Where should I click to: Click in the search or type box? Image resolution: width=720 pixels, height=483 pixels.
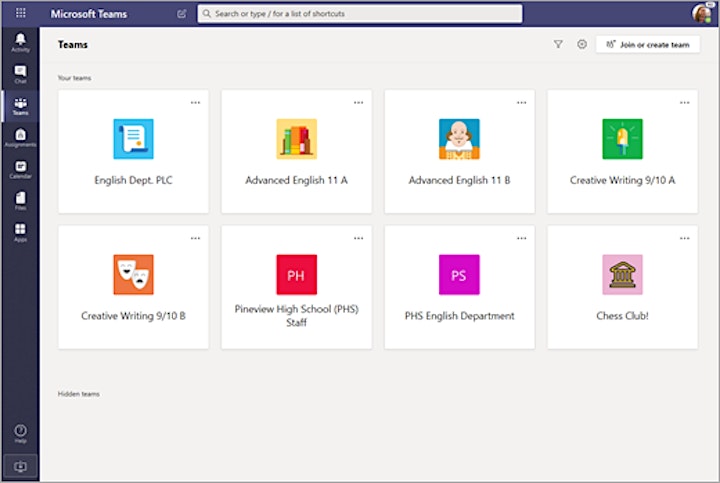click(360, 14)
